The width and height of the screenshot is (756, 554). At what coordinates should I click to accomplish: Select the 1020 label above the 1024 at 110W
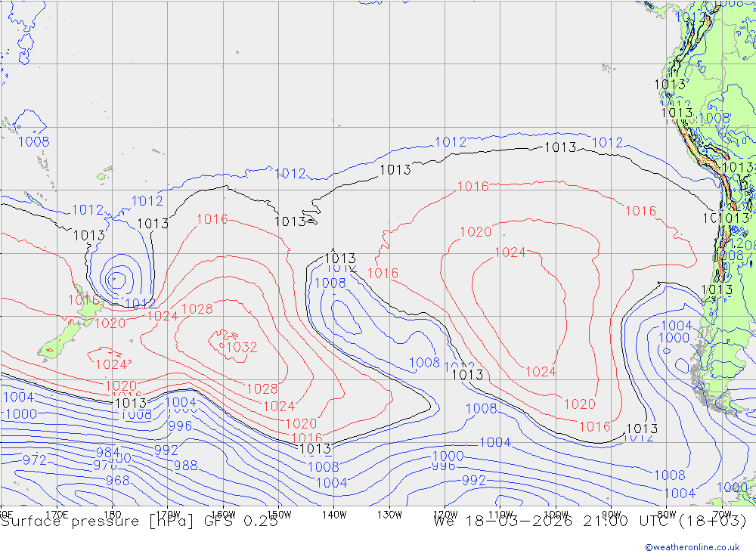coord(476,232)
